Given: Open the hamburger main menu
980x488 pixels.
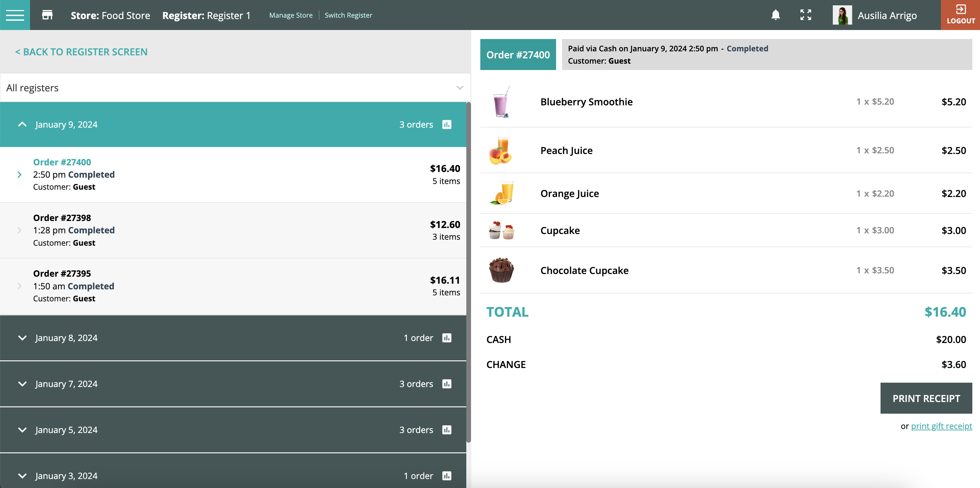Looking at the screenshot, I should 15,15.
